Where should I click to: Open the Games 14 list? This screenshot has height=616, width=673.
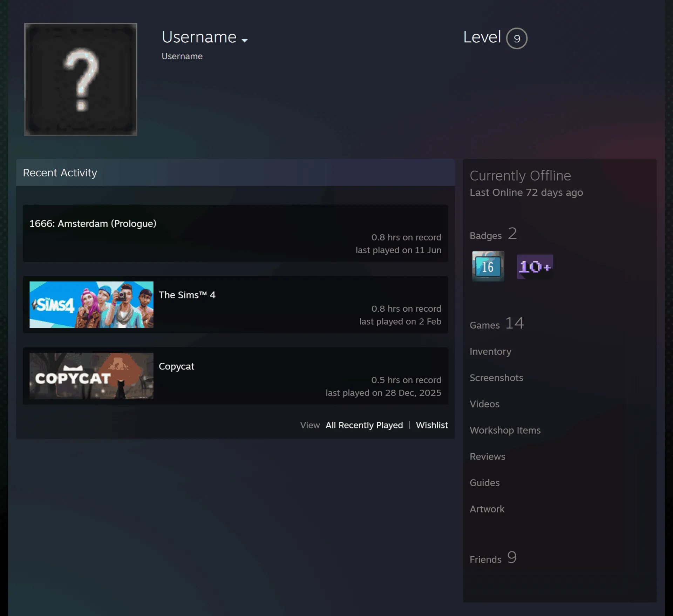[x=497, y=323]
